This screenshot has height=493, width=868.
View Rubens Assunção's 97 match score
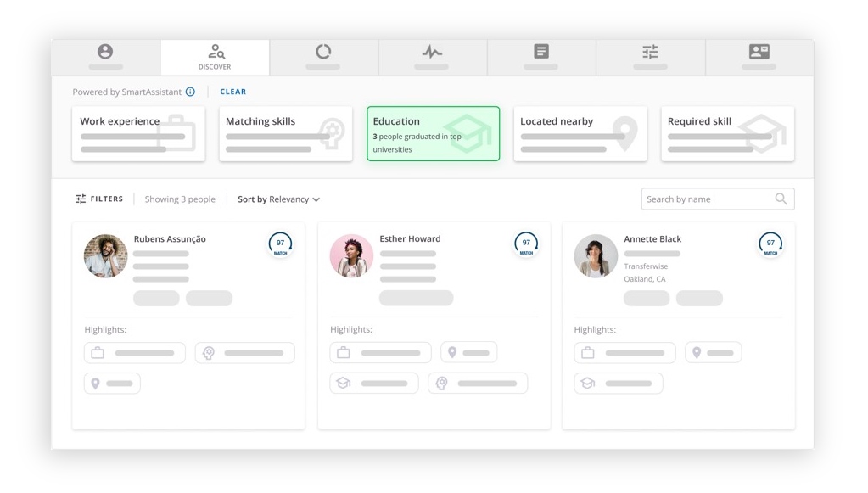click(x=281, y=244)
